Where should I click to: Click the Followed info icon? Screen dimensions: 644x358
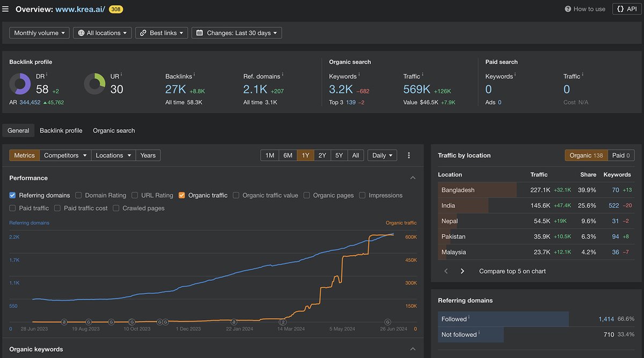tap(469, 317)
